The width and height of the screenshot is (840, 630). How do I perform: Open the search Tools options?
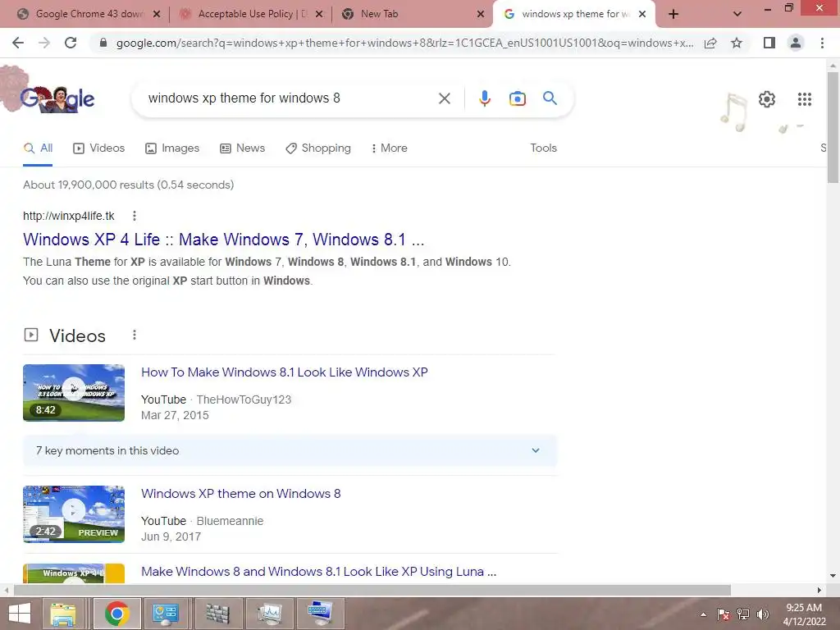(x=543, y=148)
